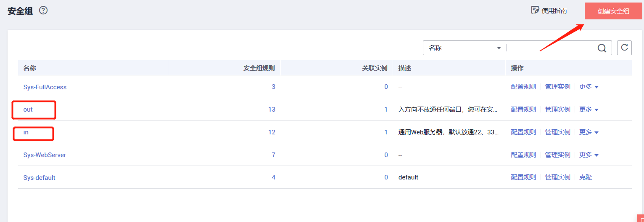The width and height of the screenshot is (644, 222).
Task: Expand 更多 menu for Sys-FullAccess
Action: pyautogui.click(x=589, y=87)
